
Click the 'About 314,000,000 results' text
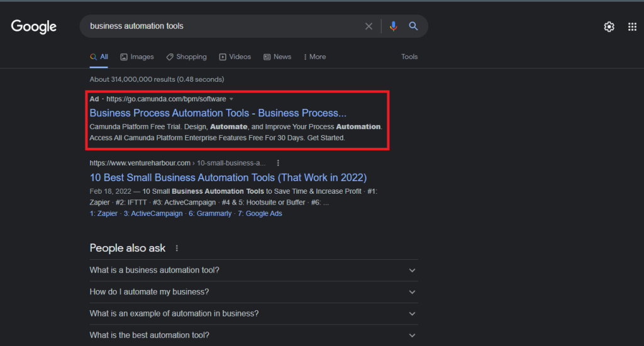tap(157, 79)
